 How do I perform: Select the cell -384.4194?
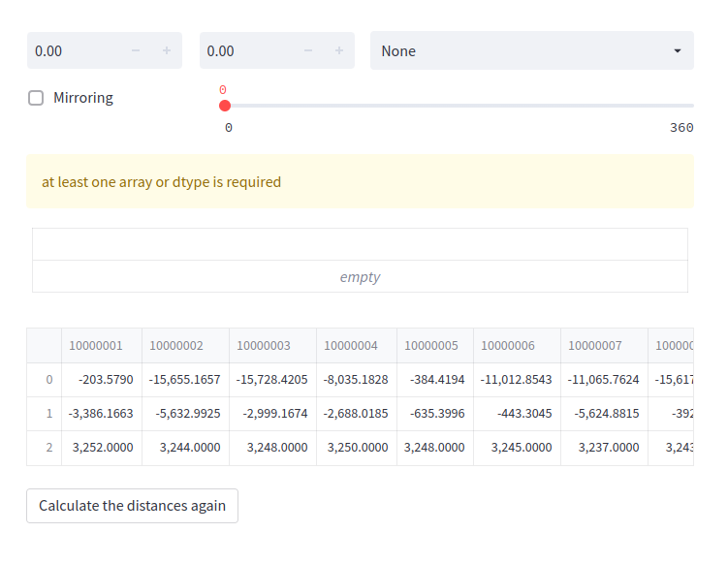point(435,380)
